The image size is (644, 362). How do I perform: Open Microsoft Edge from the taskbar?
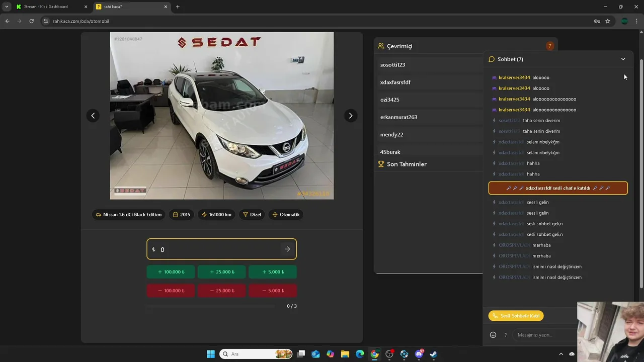tap(360, 354)
